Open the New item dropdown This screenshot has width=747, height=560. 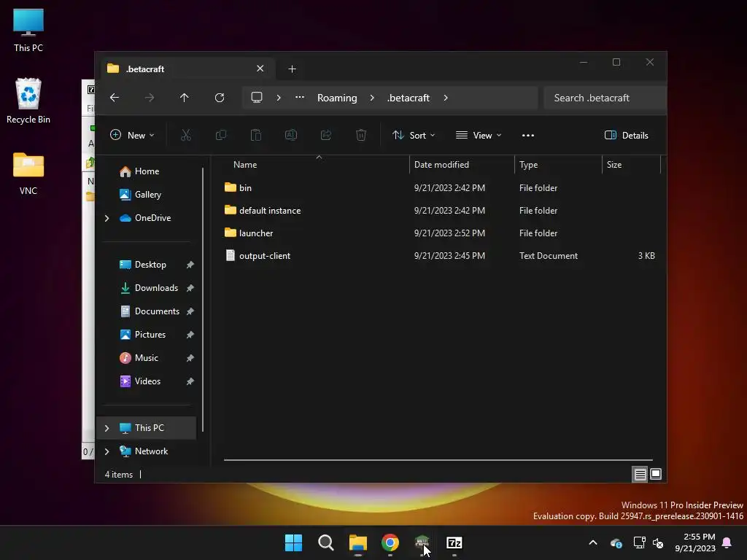133,135
